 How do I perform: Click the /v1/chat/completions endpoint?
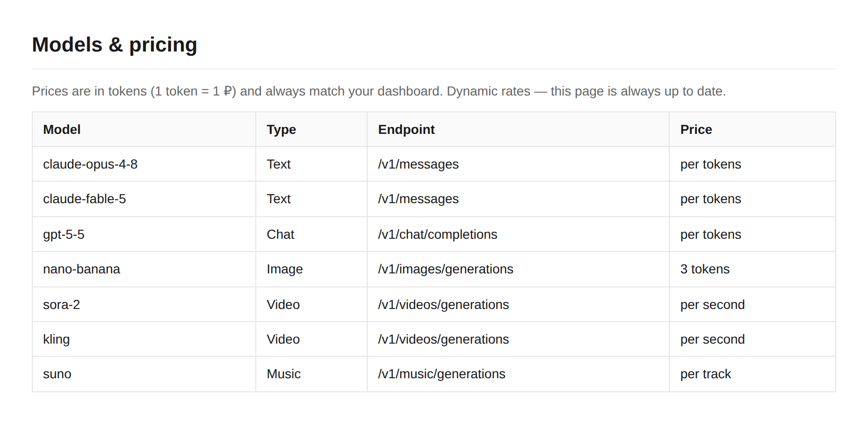(518, 235)
